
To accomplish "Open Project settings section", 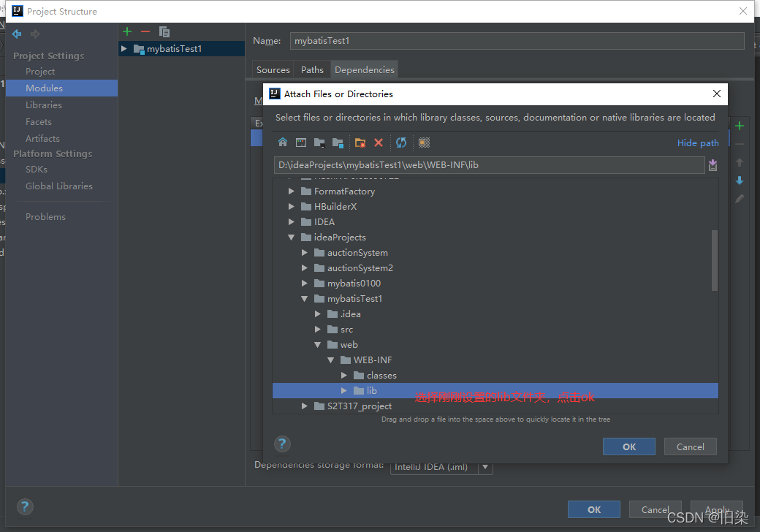I will coord(40,71).
